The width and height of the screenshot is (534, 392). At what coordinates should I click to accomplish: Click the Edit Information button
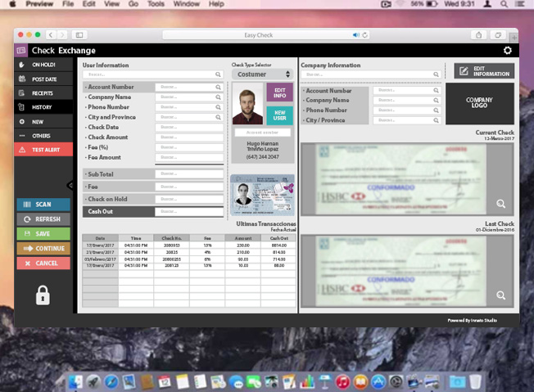[484, 71]
